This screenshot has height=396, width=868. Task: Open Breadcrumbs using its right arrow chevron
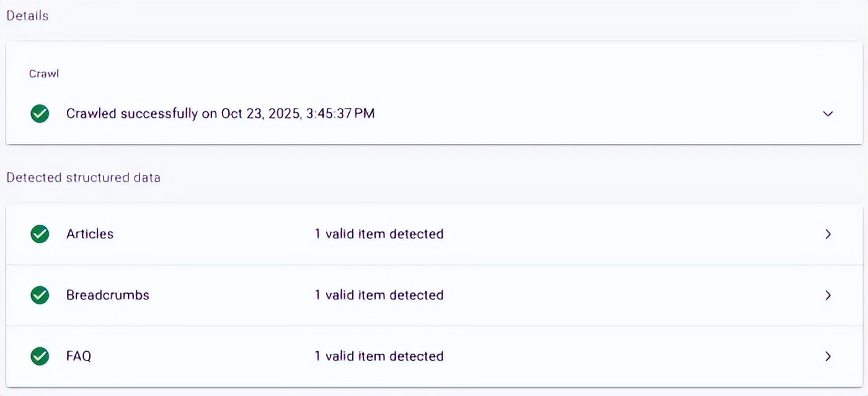tap(828, 295)
